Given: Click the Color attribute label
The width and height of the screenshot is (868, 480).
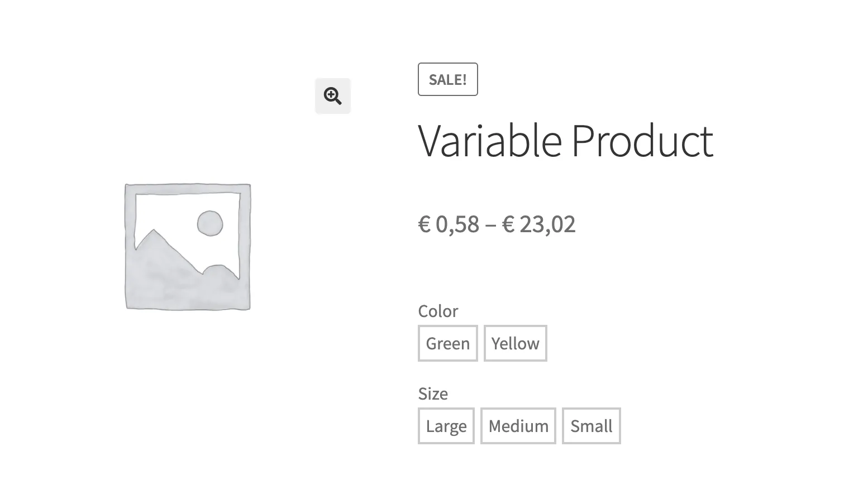Looking at the screenshot, I should pos(438,311).
